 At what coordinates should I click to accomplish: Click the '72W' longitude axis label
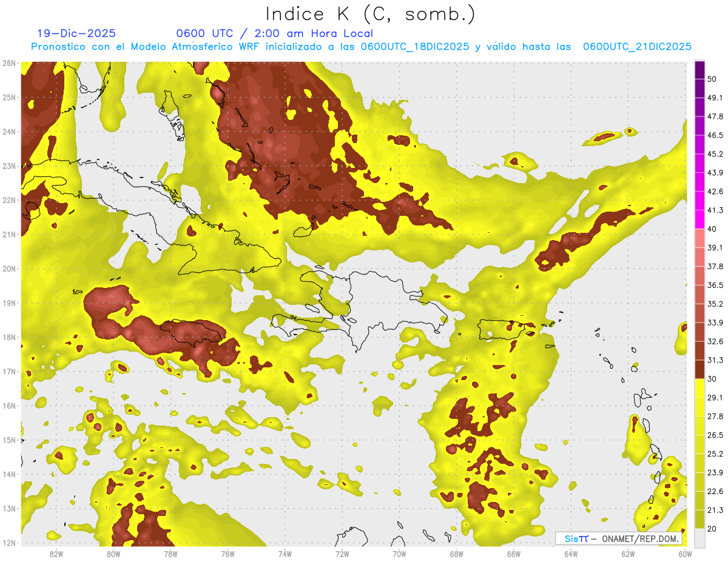pos(342,554)
